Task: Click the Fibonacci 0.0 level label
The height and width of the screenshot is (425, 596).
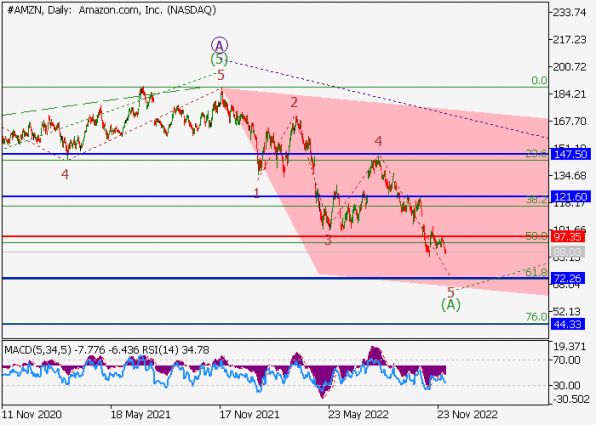Action: (x=539, y=81)
